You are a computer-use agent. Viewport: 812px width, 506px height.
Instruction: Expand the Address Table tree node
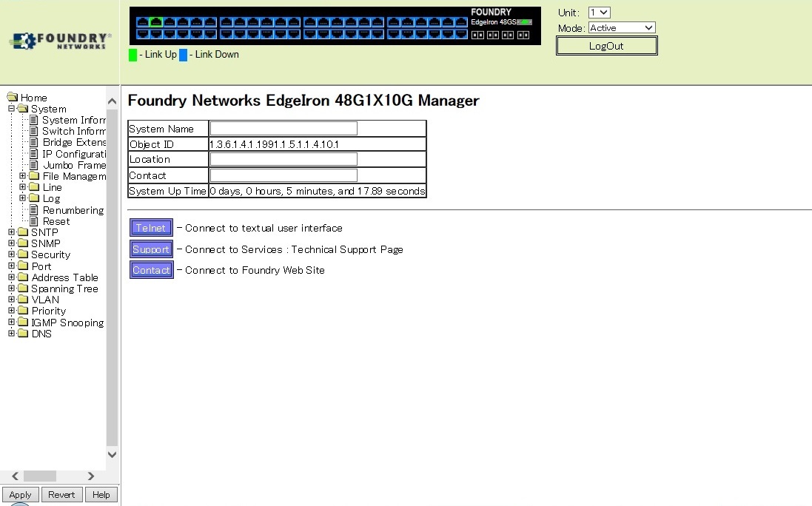11,277
